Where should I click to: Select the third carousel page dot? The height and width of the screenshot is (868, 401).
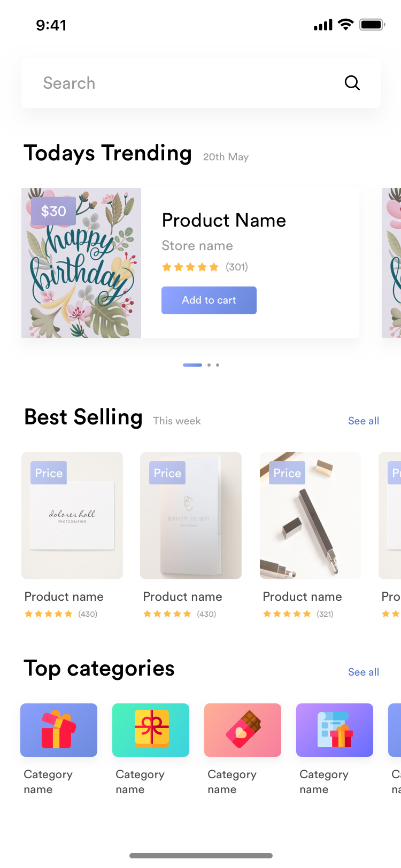(217, 365)
